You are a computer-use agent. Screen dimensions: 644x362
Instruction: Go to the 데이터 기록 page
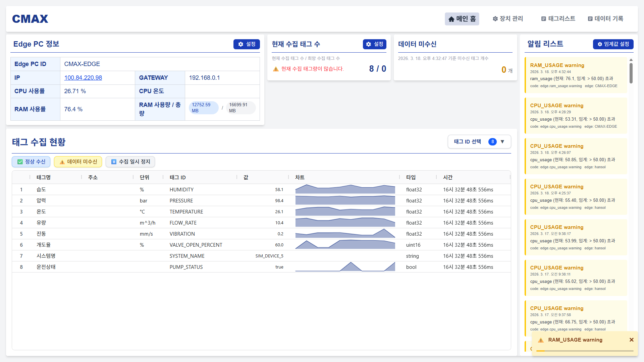(605, 19)
